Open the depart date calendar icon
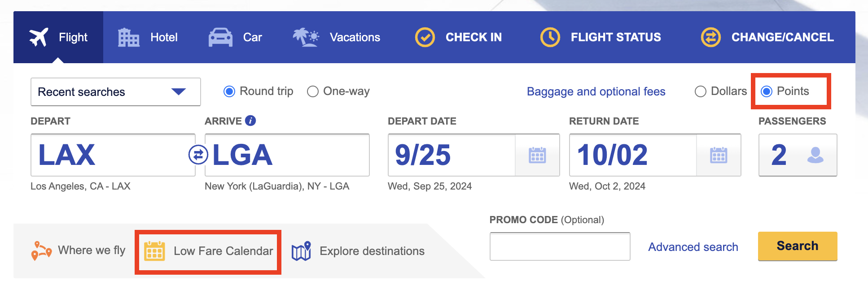Viewport: 868px width, 285px height. (538, 155)
